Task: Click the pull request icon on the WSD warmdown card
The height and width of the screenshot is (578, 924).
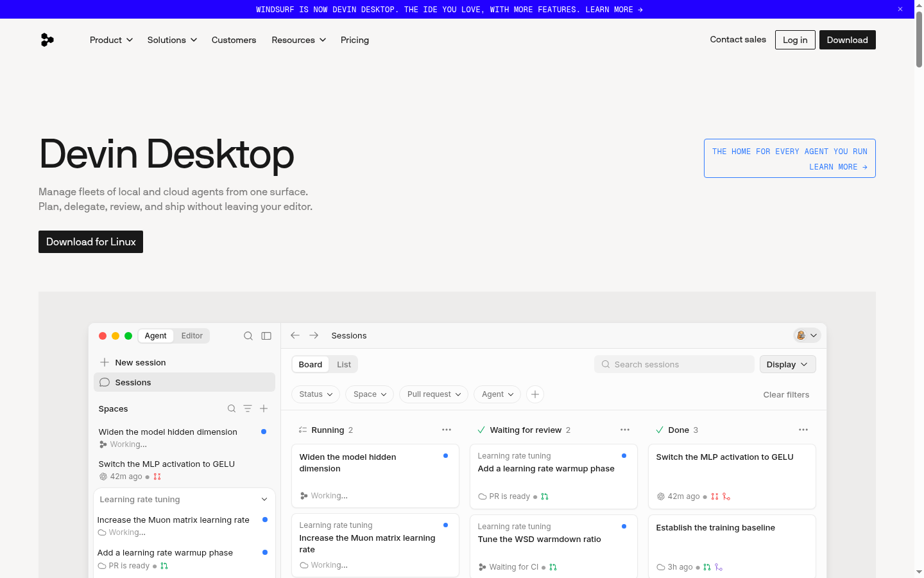Action: tap(553, 567)
